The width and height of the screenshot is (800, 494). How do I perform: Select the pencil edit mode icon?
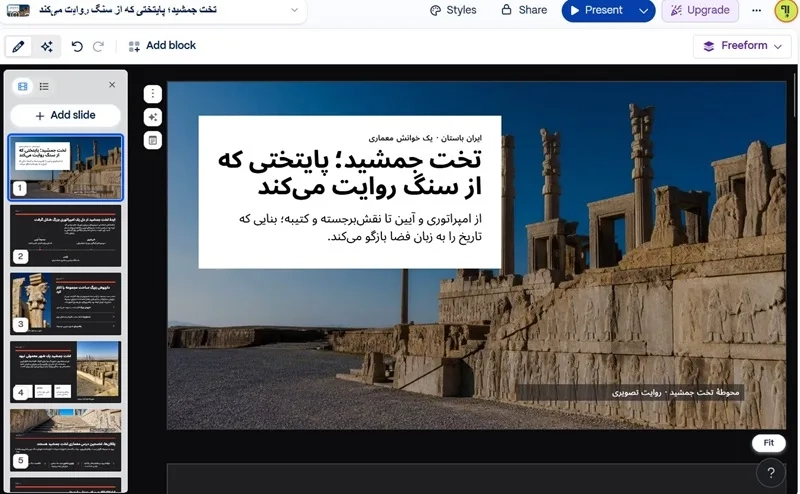(18, 46)
